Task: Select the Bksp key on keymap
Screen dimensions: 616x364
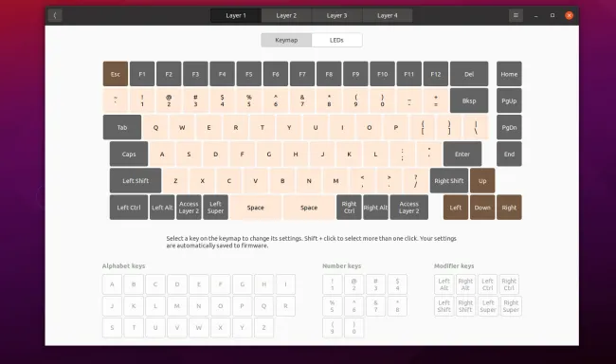Action: pyautogui.click(x=469, y=100)
